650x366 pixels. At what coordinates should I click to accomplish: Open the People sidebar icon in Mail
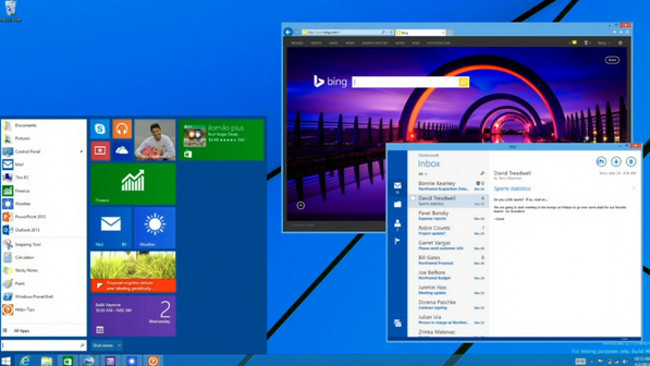(397, 223)
